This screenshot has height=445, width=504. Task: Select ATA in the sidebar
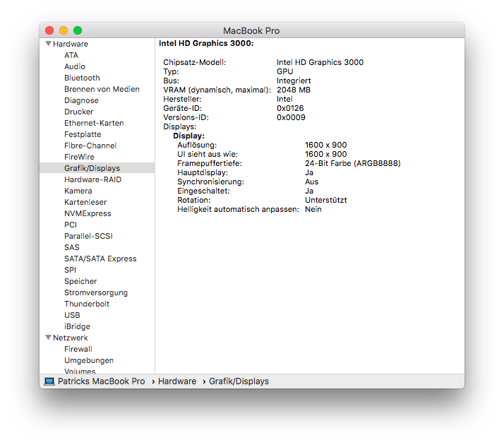click(71, 55)
